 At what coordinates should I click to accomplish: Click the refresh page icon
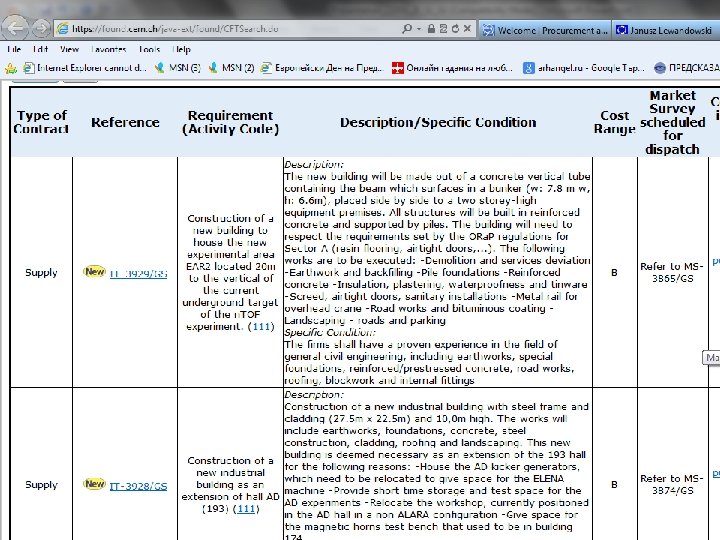point(455,28)
